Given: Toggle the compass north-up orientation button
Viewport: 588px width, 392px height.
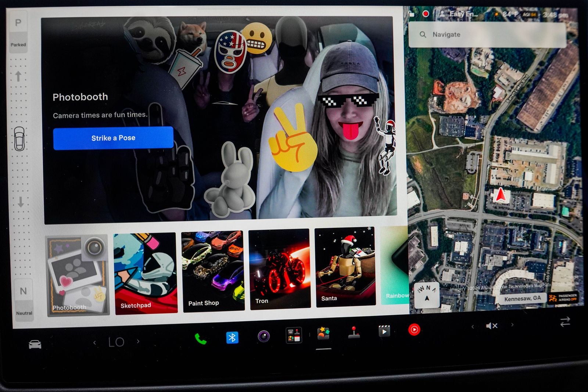Looking at the screenshot, I should click(427, 294).
